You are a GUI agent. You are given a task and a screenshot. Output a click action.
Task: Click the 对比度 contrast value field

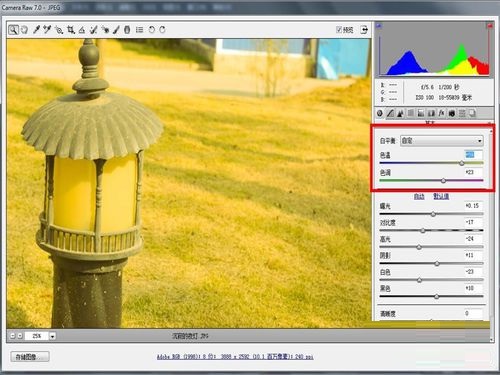(x=473, y=222)
